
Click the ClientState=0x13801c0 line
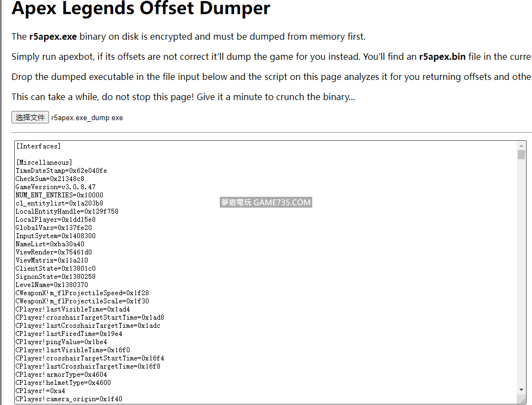click(55, 269)
